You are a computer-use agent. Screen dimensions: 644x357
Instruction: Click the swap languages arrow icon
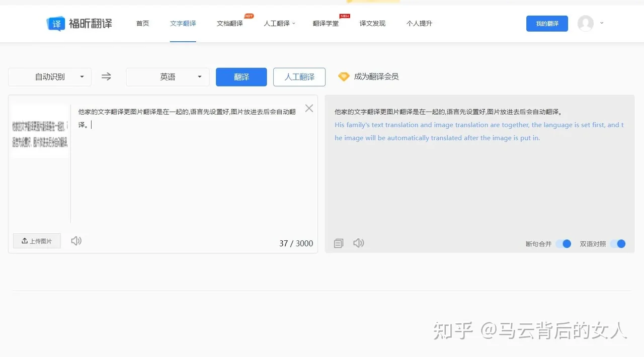[x=106, y=76]
